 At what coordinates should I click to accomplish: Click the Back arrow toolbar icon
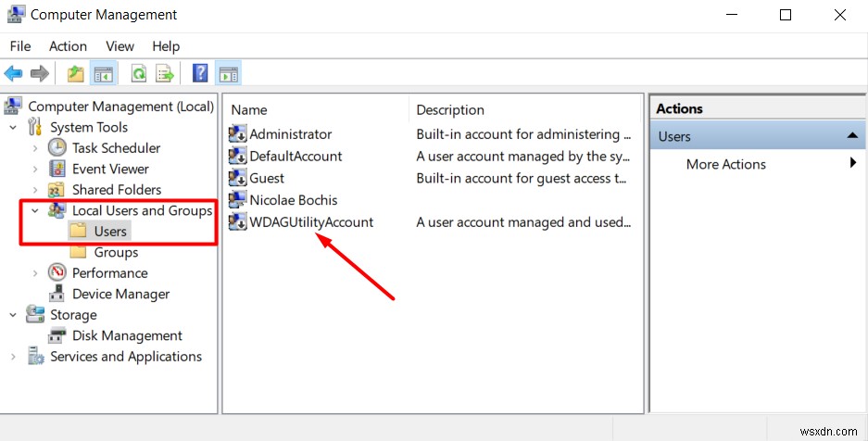pyautogui.click(x=13, y=73)
